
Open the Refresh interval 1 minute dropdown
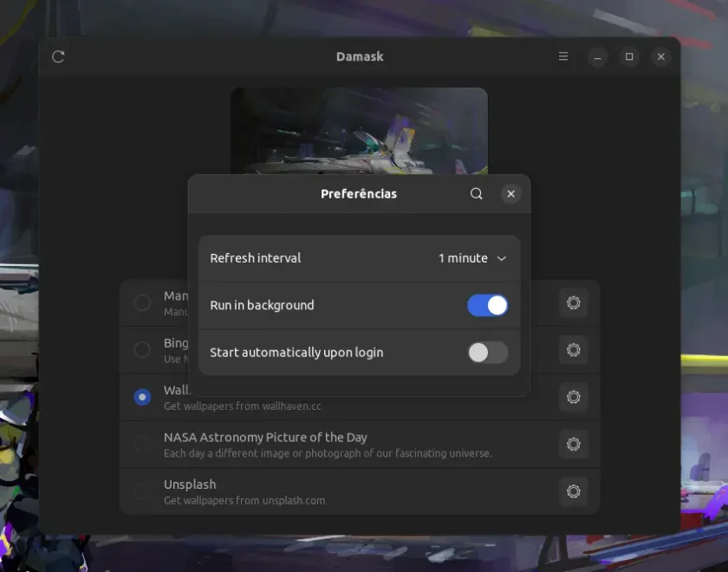[x=472, y=258]
